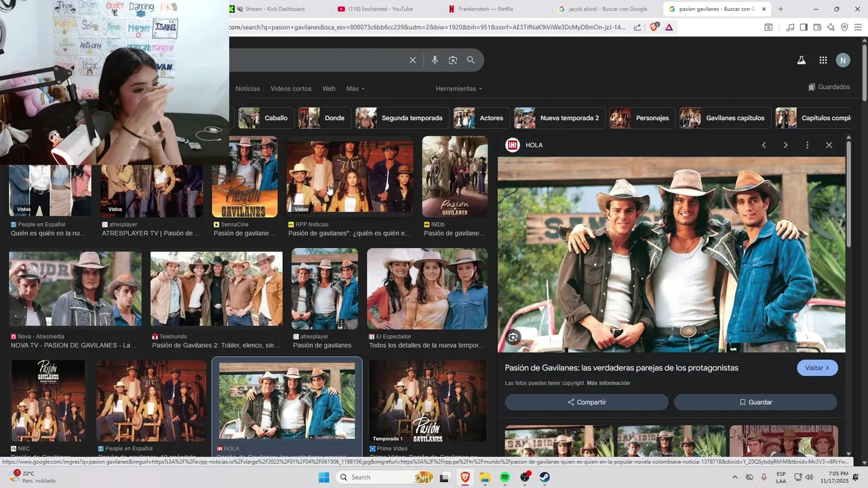Click the Visitar button
The width and height of the screenshot is (868, 488).
click(817, 368)
